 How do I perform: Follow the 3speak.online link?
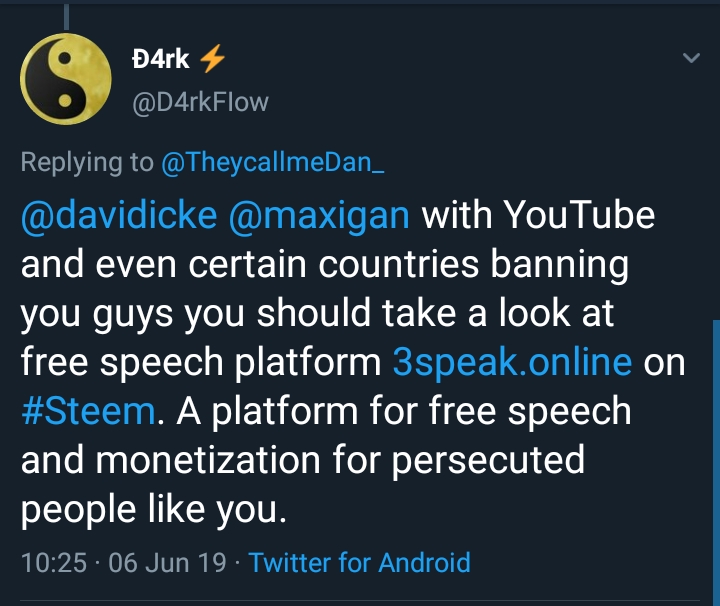tap(512, 361)
